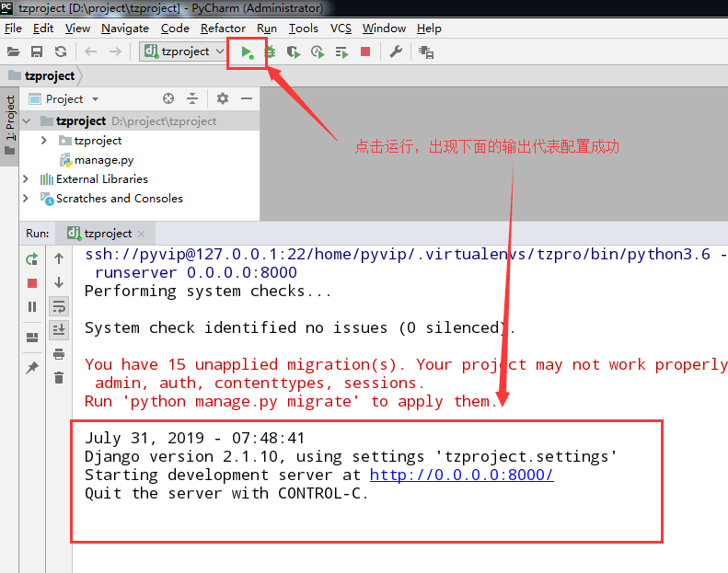Open the Help menu
The image size is (728, 573).
(x=429, y=29)
